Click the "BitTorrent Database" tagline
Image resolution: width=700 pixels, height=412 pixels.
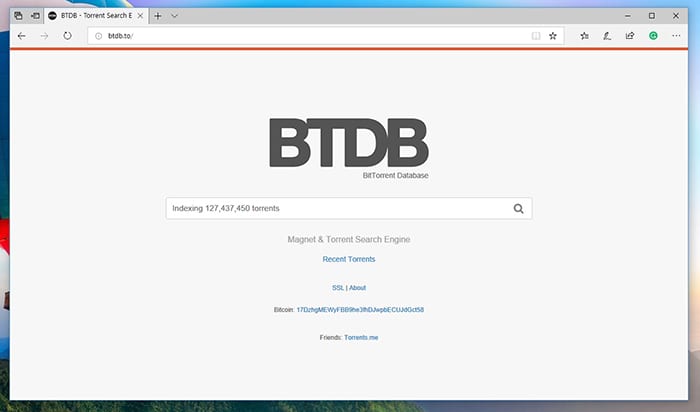coord(396,175)
